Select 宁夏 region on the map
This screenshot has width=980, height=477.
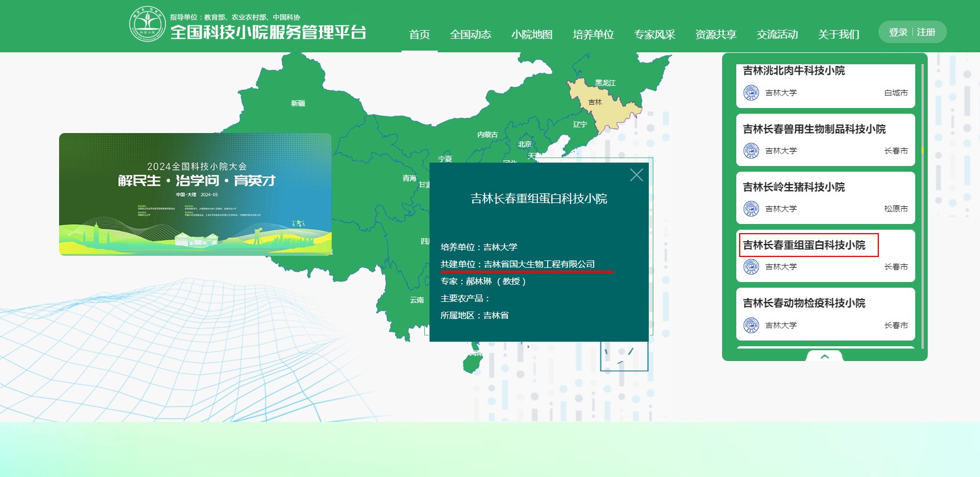coord(445,159)
